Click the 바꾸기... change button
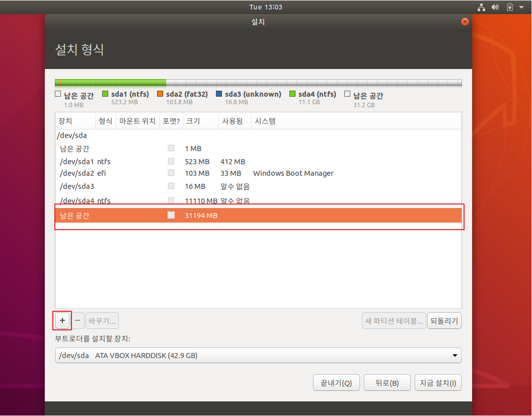The image size is (532, 416). 102,321
